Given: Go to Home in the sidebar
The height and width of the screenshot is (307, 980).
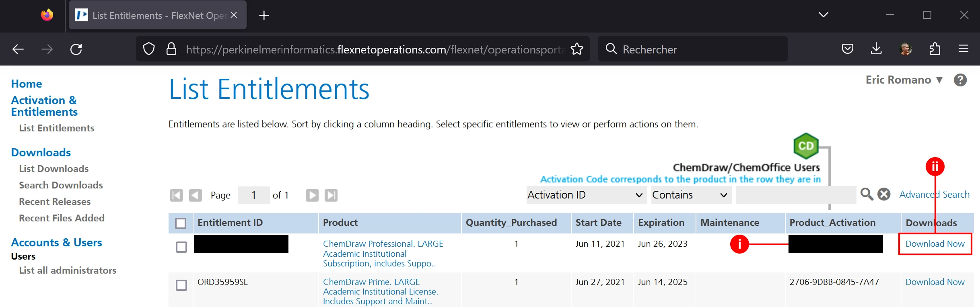Looking at the screenshot, I should point(27,84).
